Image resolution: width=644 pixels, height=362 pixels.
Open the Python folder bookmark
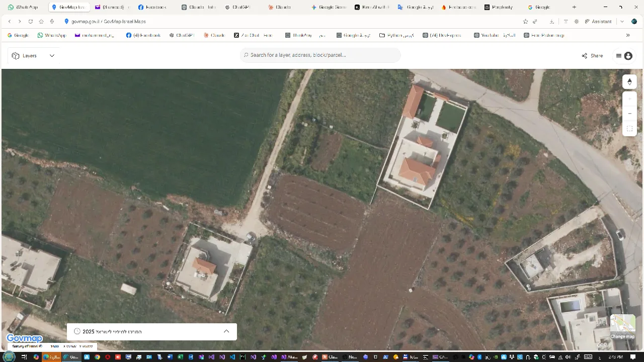coord(396,35)
